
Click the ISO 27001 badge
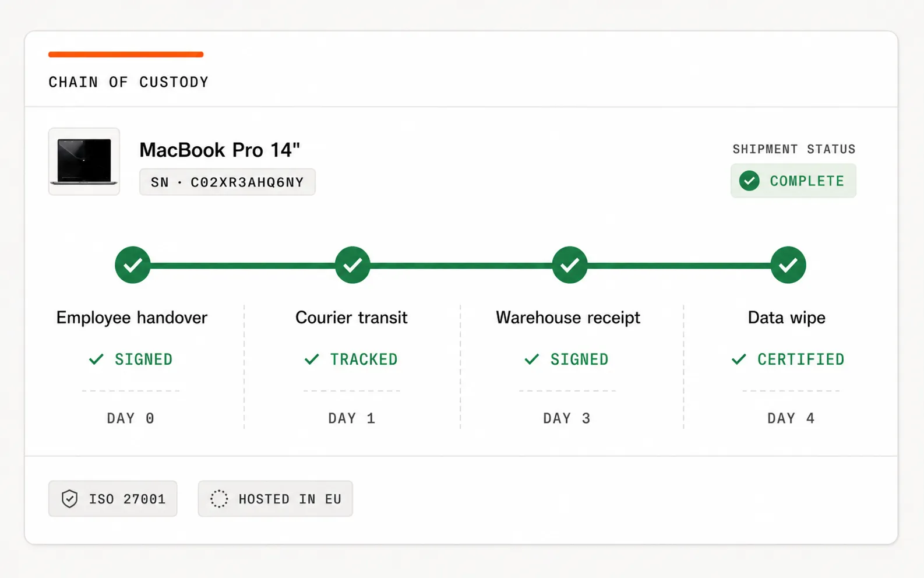112,499
